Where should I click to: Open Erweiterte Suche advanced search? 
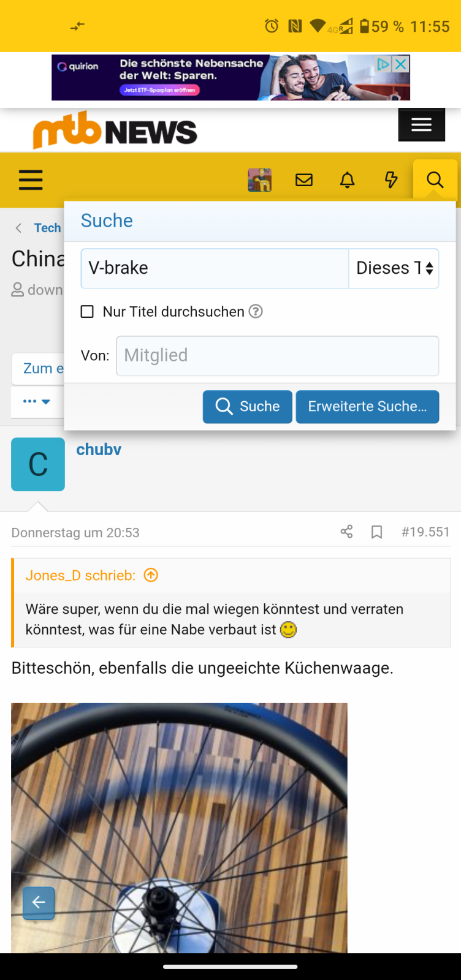(367, 407)
